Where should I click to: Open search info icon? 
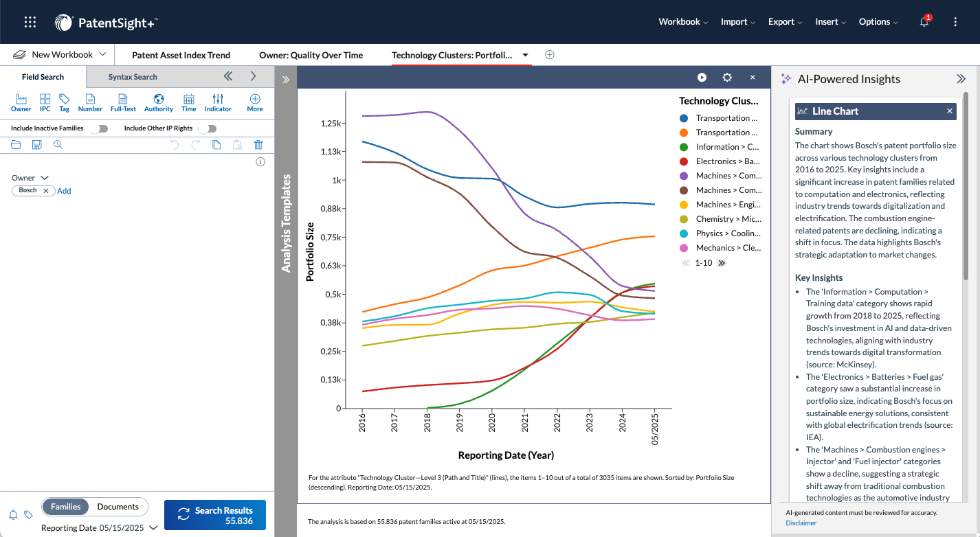point(260,162)
